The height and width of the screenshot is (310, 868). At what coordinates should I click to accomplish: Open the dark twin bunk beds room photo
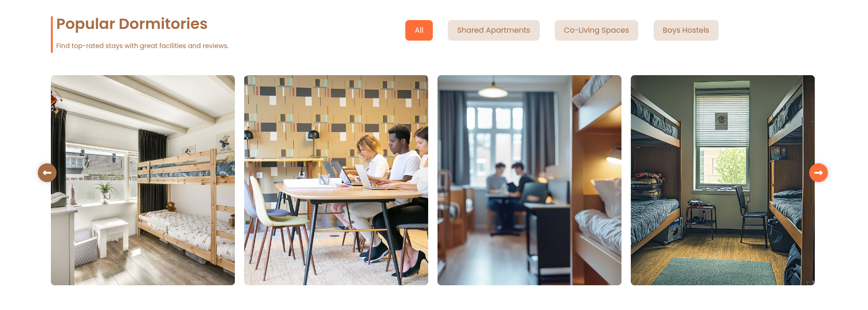click(x=723, y=180)
